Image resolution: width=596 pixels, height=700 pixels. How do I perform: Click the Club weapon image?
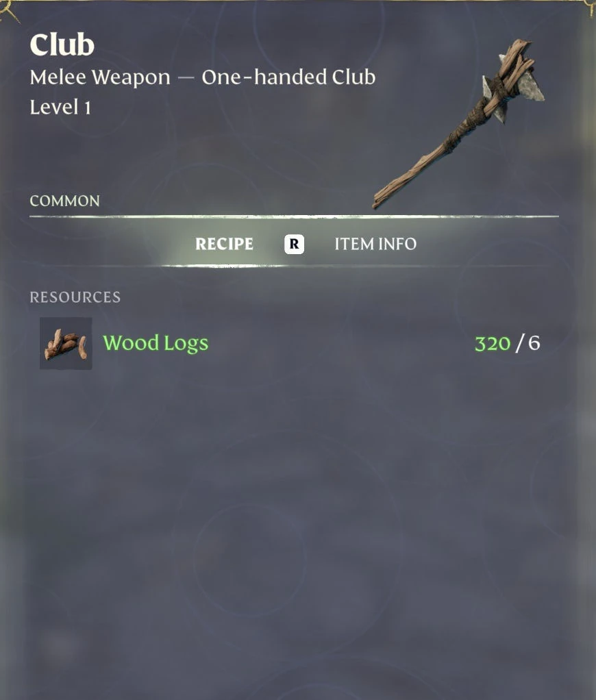[458, 124]
